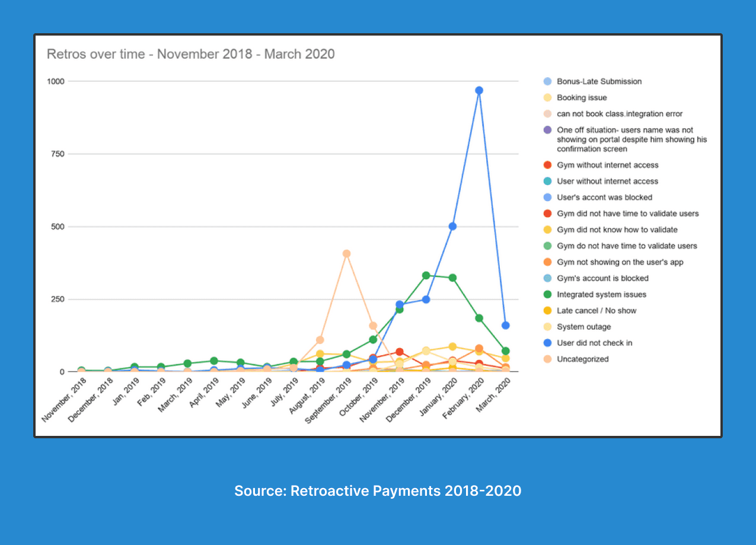Select legend label 'User did not check in'
The height and width of the screenshot is (545, 756).
pyautogui.click(x=594, y=343)
